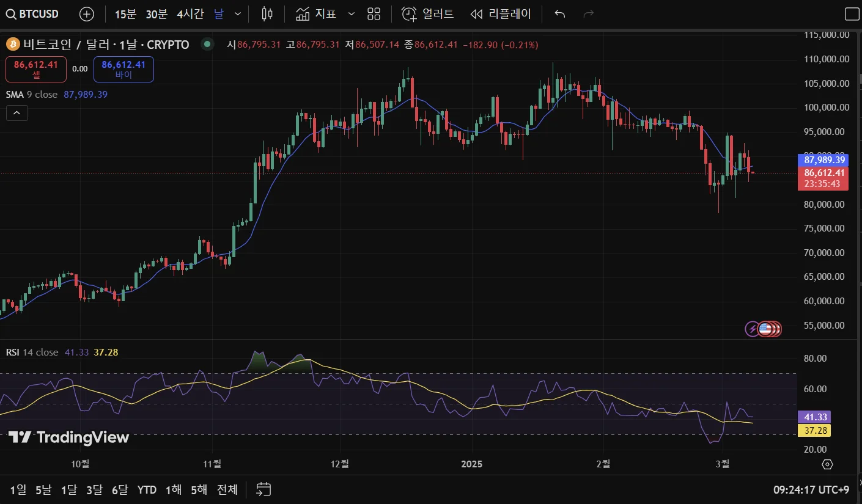Switch to the 4시간 timeframe
This screenshot has height=504, width=862.
[x=190, y=13]
